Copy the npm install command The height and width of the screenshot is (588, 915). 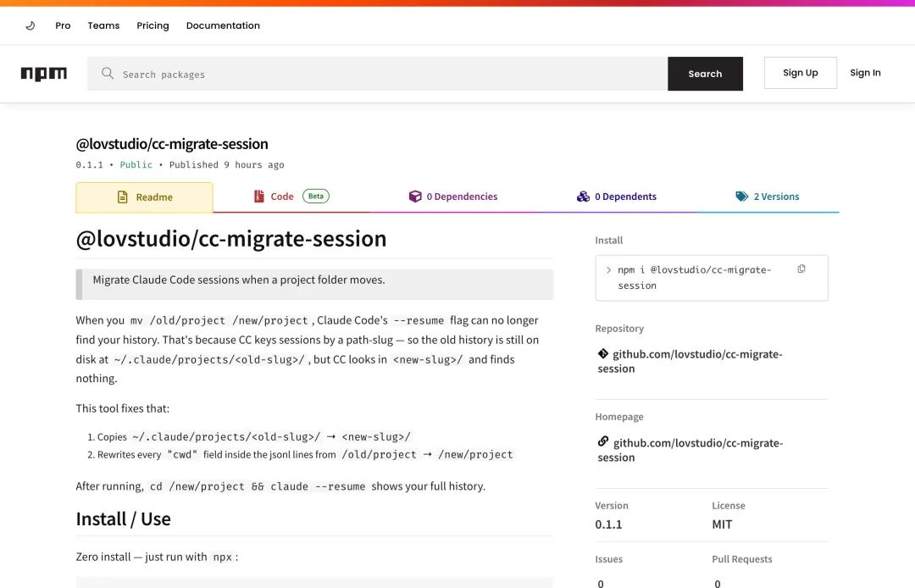pyautogui.click(x=801, y=269)
